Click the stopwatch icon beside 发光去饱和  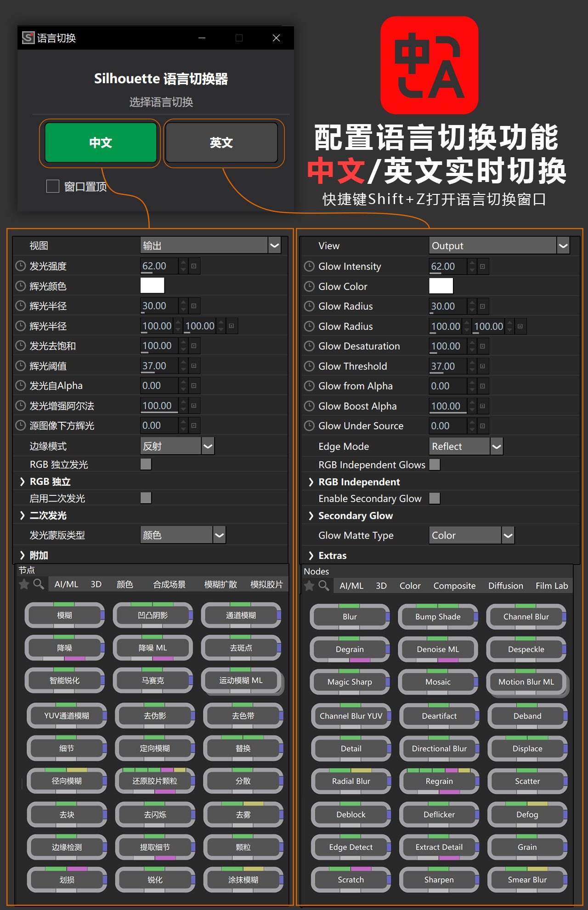tap(20, 346)
